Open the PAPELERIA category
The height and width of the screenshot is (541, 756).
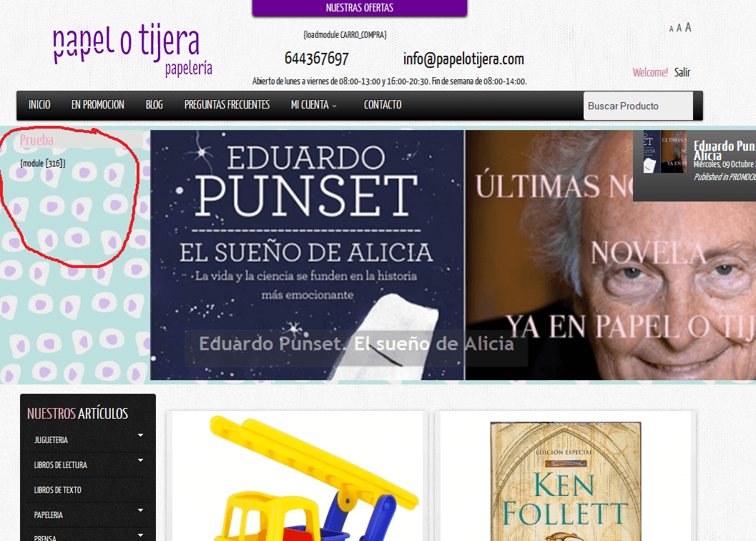[48, 515]
